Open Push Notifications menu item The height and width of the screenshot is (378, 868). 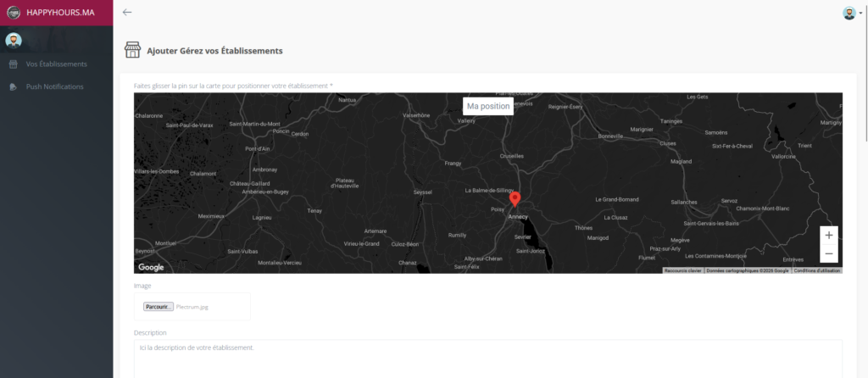coord(54,86)
